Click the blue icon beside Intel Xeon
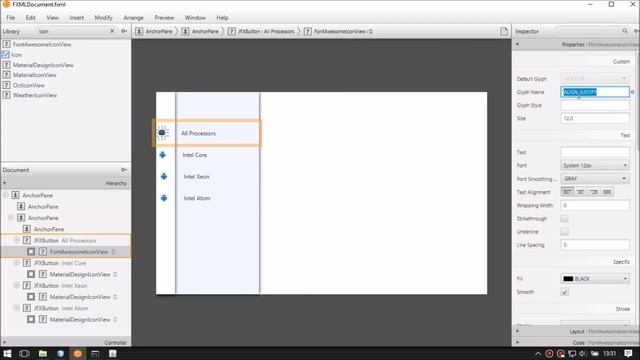This screenshot has width=640, height=360. coord(164,176)
